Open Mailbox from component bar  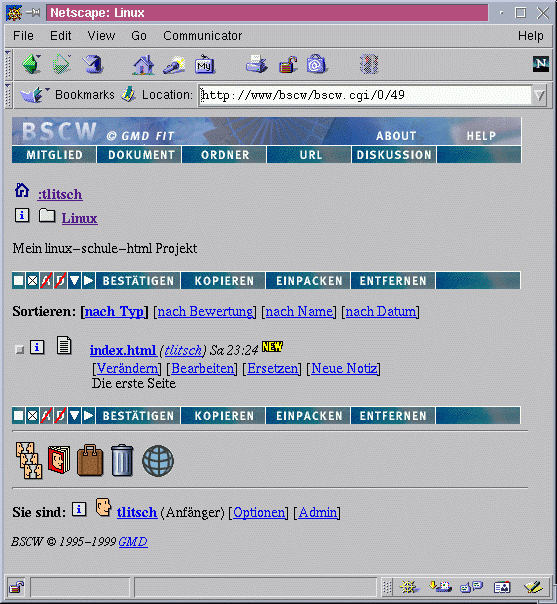(x=440, y=587)
